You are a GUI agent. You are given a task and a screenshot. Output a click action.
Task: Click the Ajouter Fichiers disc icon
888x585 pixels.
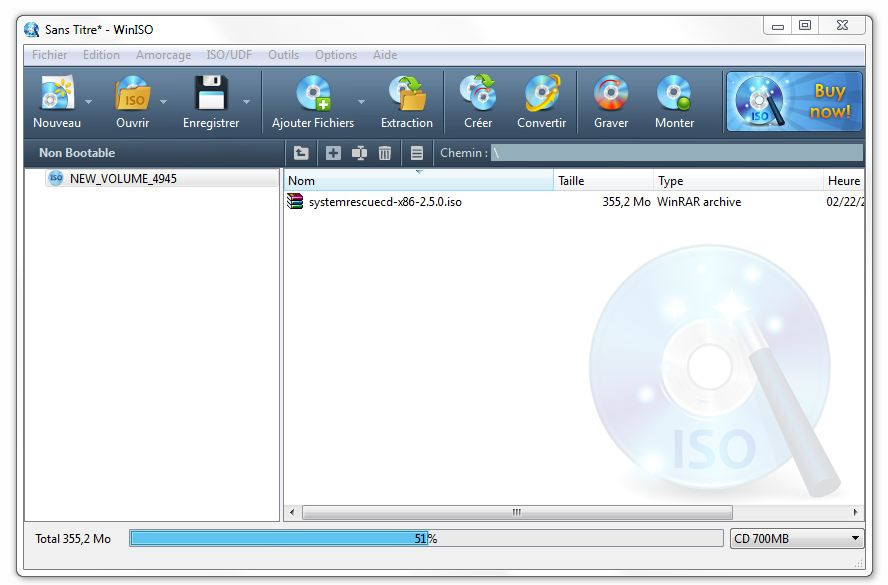(x=313, y=95)
